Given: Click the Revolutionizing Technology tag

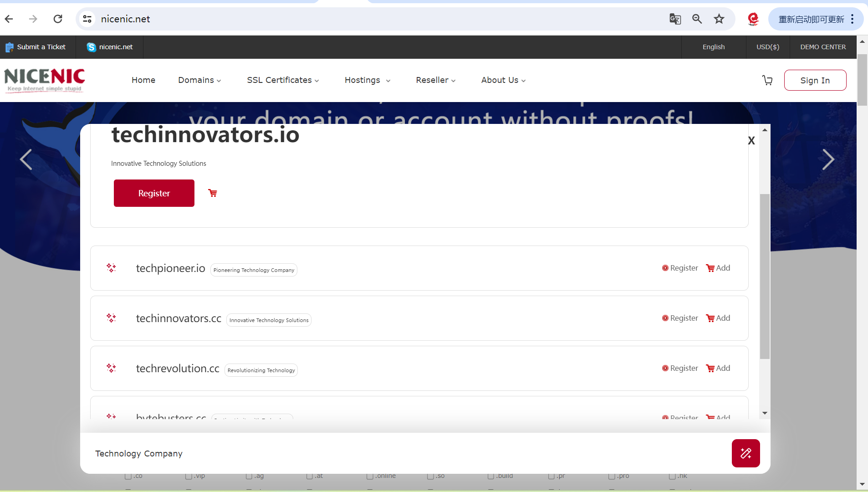Looking at the screenshot, I should (x=261, y=370).
